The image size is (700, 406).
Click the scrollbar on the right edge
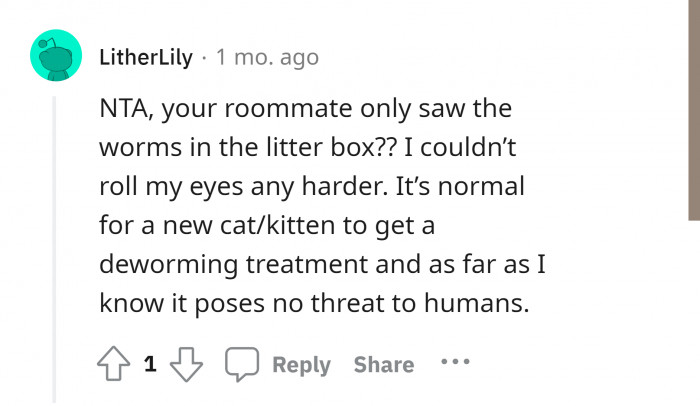(x=692, y=110)
